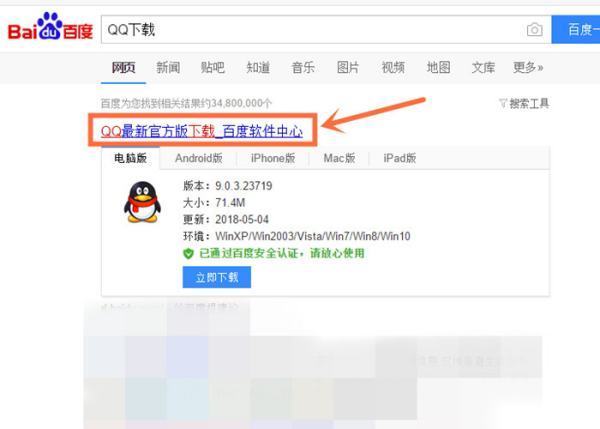Image resolution: width=600 pixels, height=429 pixels.
Task: Go to the 知道 tab
Action: tap(258, 67)
